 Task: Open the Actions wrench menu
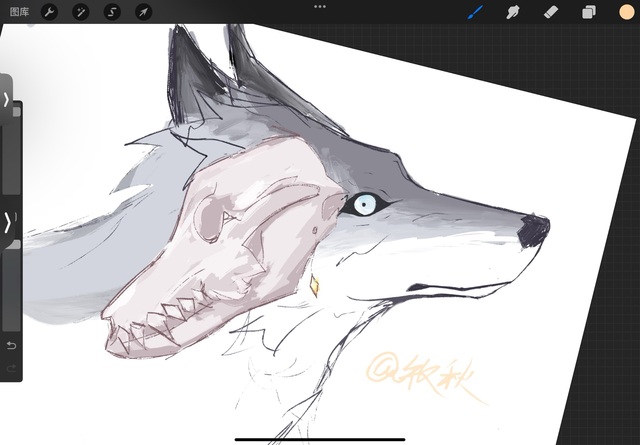(49, 12)
